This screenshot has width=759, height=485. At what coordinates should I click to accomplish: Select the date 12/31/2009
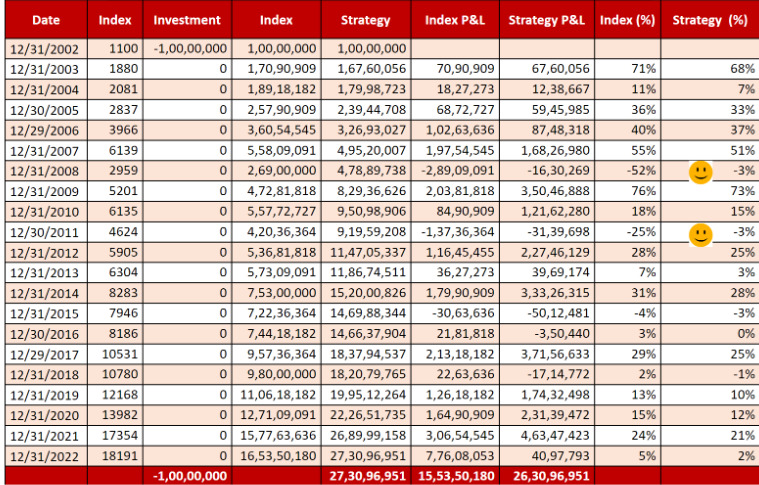click(x=44, y=191)
